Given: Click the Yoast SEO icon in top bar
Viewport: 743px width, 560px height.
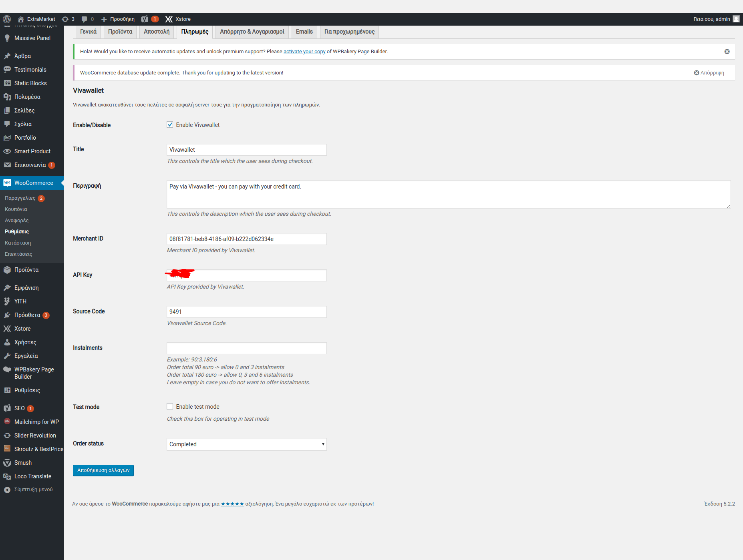Looking at the screenshot, I should [144, 19].
